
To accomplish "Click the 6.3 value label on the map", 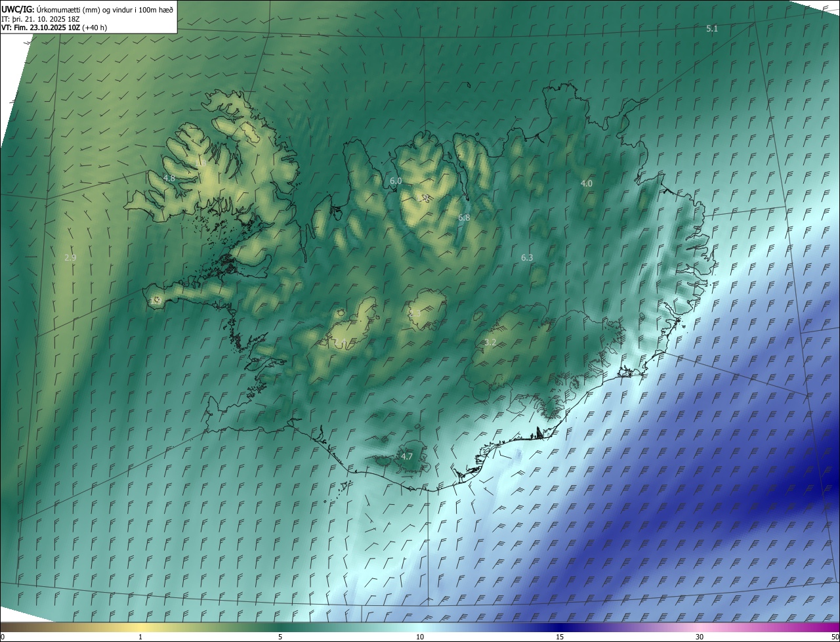I will tap(527, 258).
